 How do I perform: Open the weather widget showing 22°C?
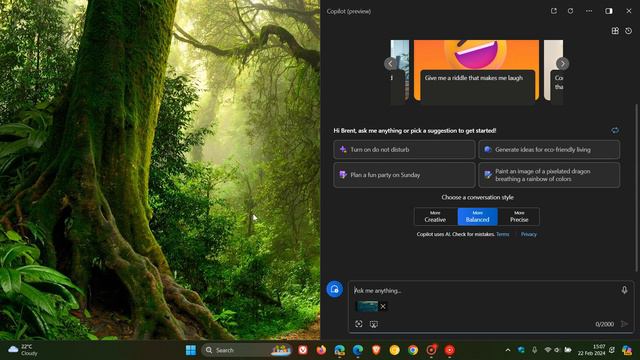coord(23,350)
